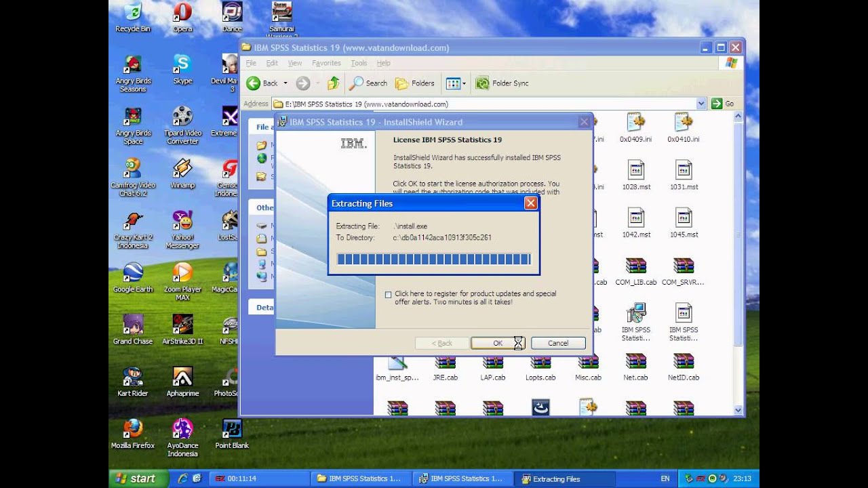Click OK in the InstallShield Wizard
The width and height of the screenshot is (868, 488).
pos(498,343)
